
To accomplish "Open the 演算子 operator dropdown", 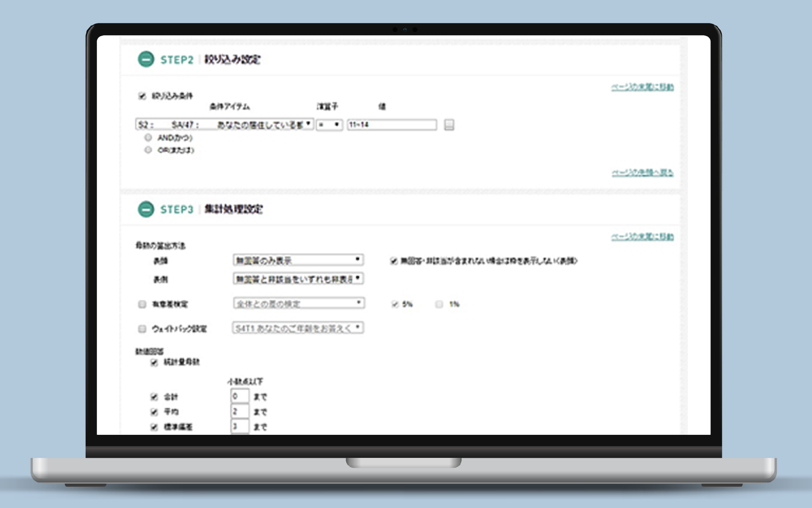I will [x=329, y=125].
